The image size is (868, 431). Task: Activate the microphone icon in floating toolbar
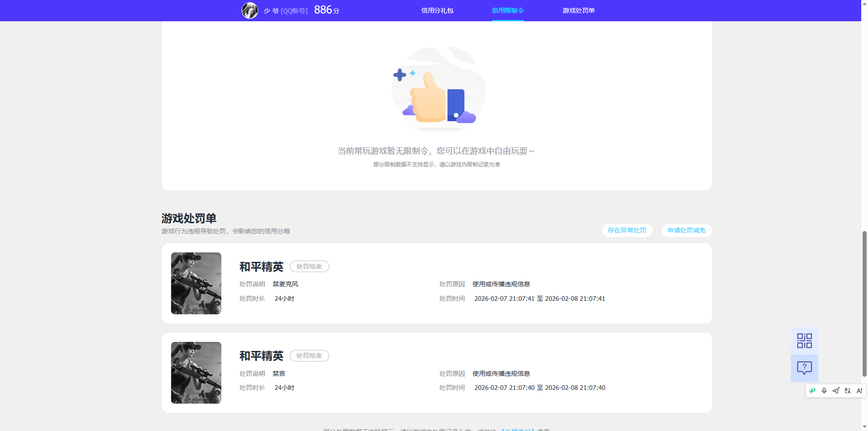point(824,391)
